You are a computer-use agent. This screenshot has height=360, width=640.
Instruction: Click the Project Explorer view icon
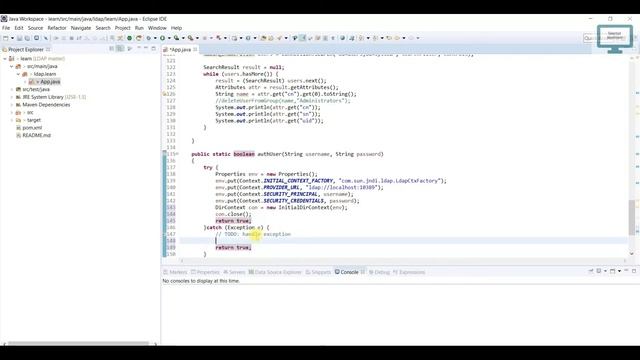click(x=4, y=49)
